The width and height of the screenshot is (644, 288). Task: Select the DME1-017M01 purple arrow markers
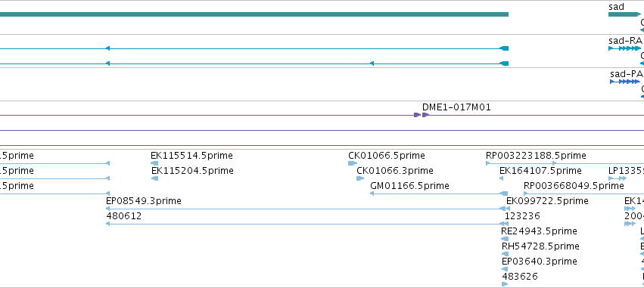coord(422,115)
